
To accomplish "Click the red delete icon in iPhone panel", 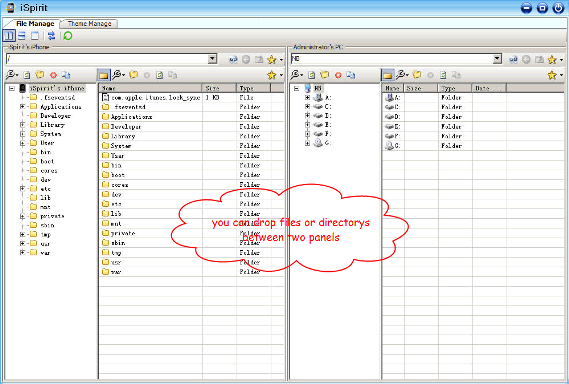I will (53, 75).
